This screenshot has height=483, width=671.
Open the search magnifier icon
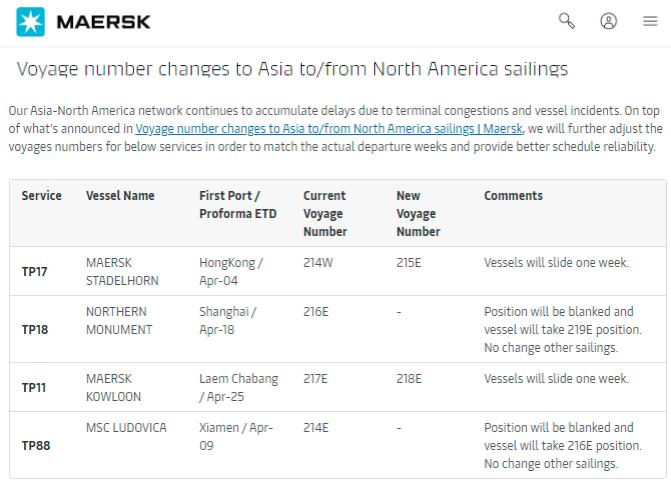566,21
